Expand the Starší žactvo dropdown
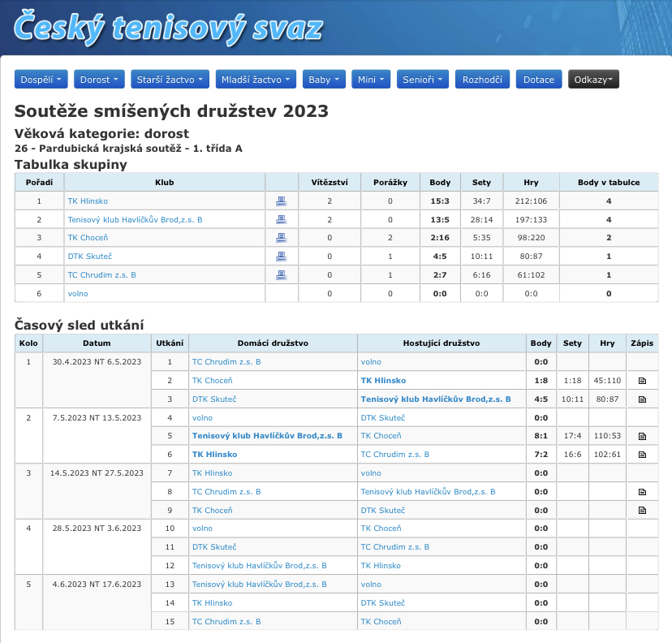 click(170, 80)
